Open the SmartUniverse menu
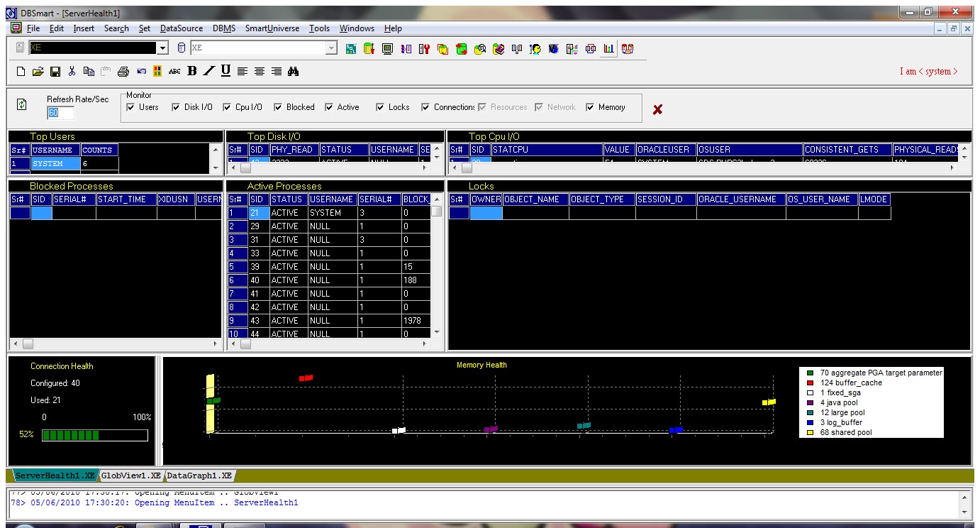Viewport: 980px width, 528px height. [x=272, y=28]
